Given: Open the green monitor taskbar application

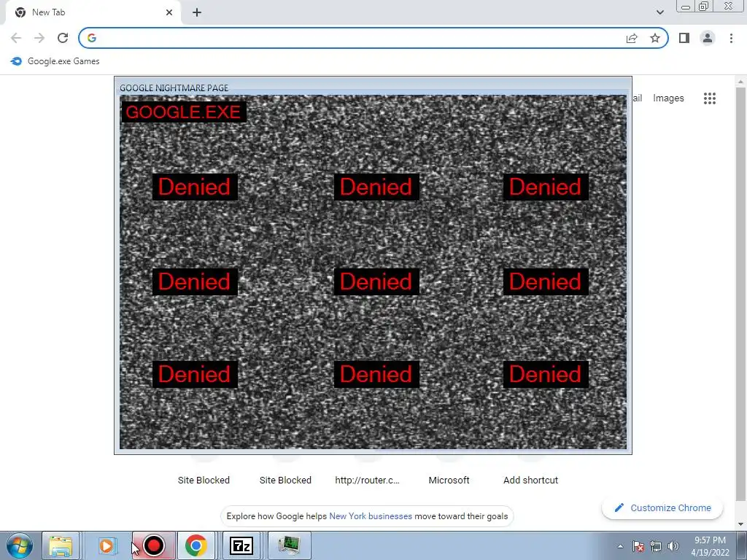Looking at the screenshot, I should click(x=290, y=545).
